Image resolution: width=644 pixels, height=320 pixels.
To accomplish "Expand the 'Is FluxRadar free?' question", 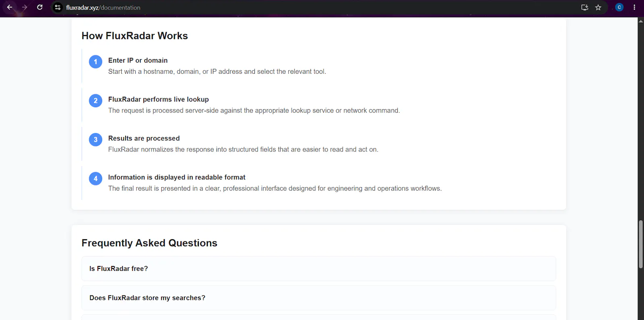I will coord(319,268).
